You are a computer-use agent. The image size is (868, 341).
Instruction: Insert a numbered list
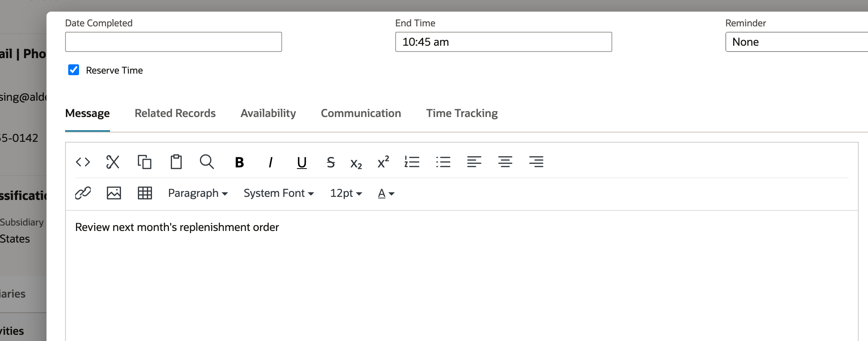click(412, 162)
